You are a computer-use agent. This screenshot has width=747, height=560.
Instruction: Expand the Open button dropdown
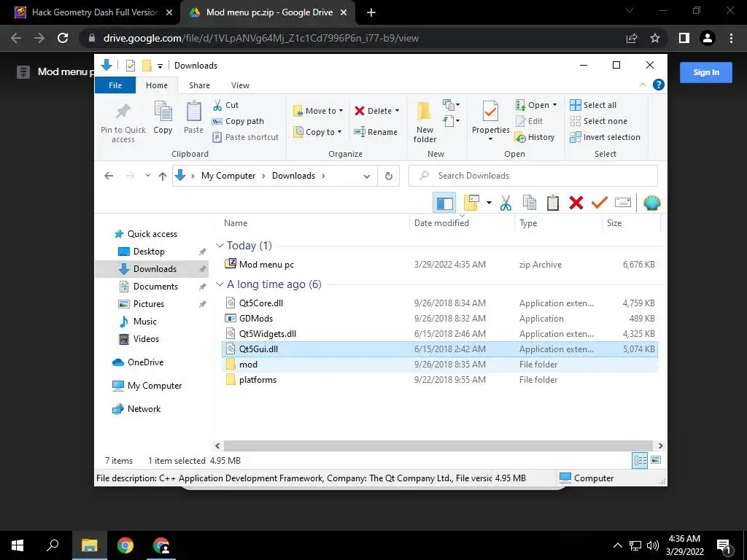554,105
